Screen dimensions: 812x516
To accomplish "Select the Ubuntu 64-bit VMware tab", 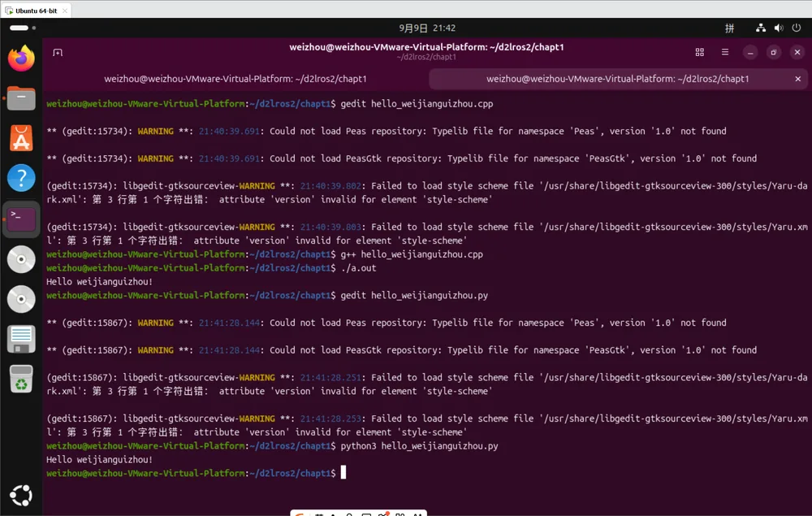I will [x=36, y=11].
